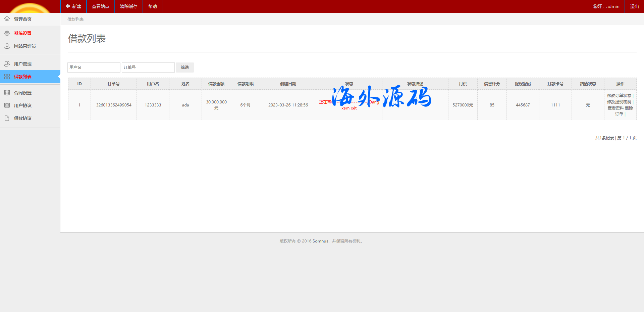Open 查看站点 in the top bar
Viewport: 644px width, 312px height.
point(101,6)
